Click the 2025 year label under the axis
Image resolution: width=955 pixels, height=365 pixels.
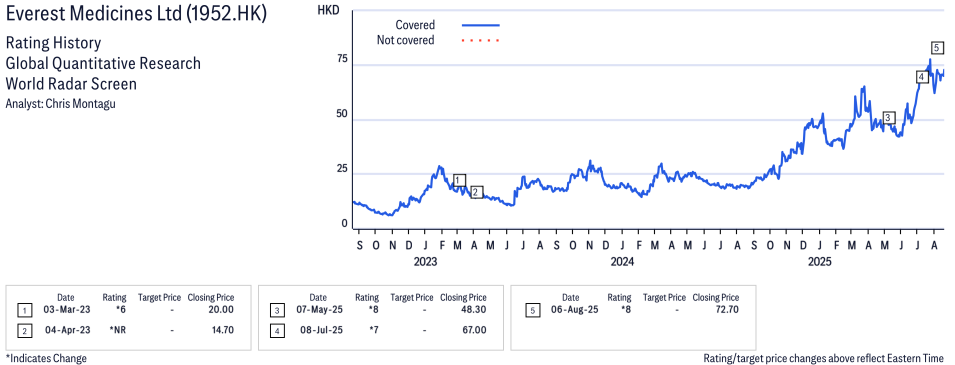[x=820, y=262]
